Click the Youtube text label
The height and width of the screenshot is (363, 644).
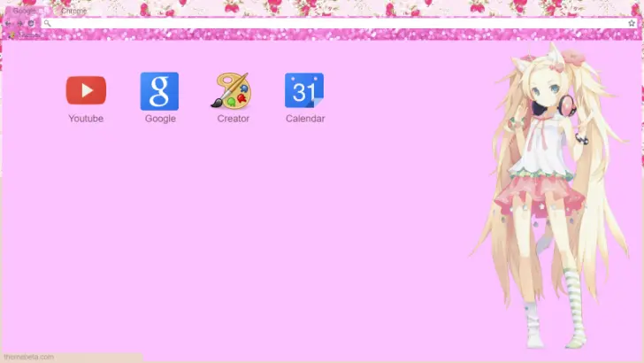86,119
